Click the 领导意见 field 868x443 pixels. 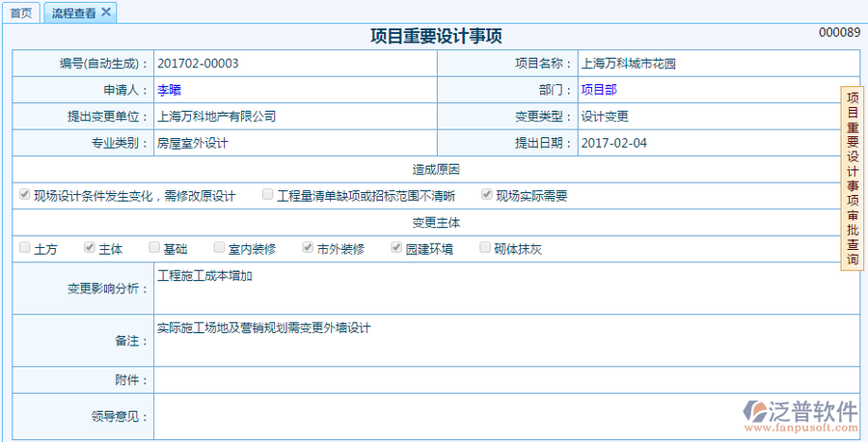(444, 416)
